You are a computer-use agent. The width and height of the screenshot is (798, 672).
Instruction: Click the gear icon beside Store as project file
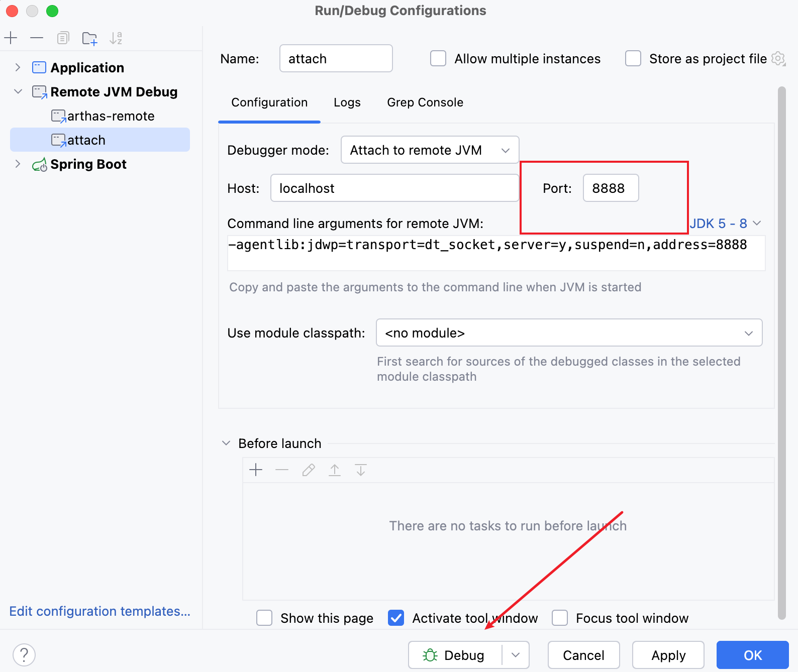click(778, 59)
